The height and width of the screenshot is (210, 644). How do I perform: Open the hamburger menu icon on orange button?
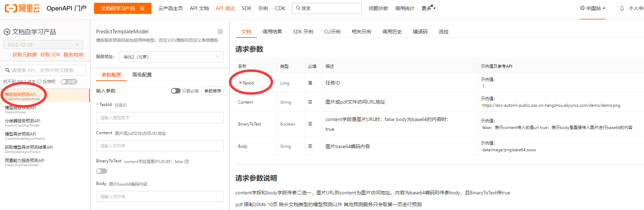(x=142, y=8)
